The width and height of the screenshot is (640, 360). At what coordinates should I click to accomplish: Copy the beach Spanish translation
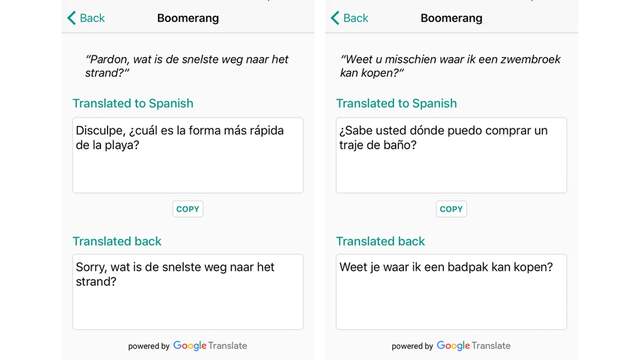pos(188,209)
